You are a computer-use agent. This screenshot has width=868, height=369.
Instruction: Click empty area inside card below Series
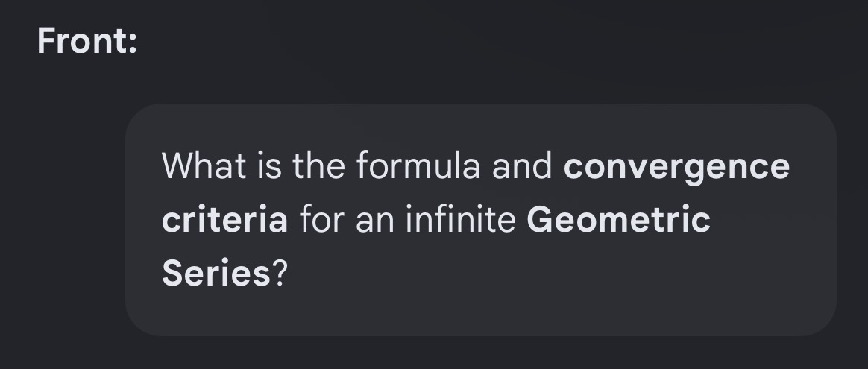pyautogui.click(x=480, y=312)
